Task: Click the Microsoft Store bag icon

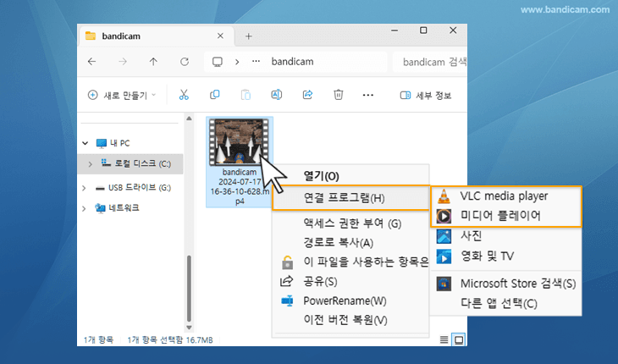Action: pos(444,284)
